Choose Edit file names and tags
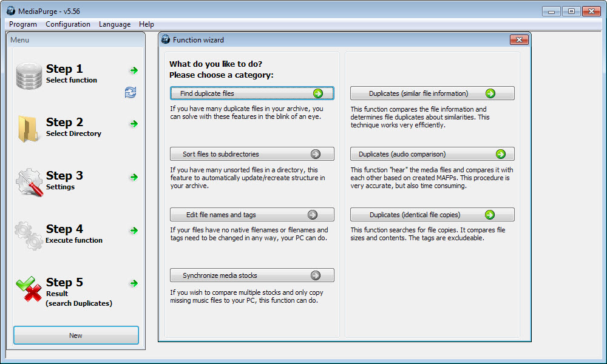Viewport: 607px width, 364px height. (x=252, y=215)
